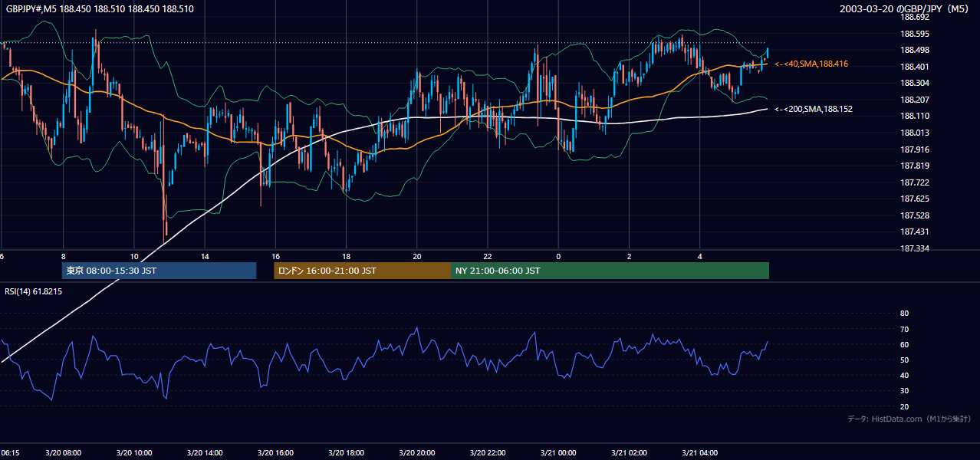This screenshot has width=980, height=460.
Task: Click the 3/20 08:00 time label
Action: (x=64, y=453)
